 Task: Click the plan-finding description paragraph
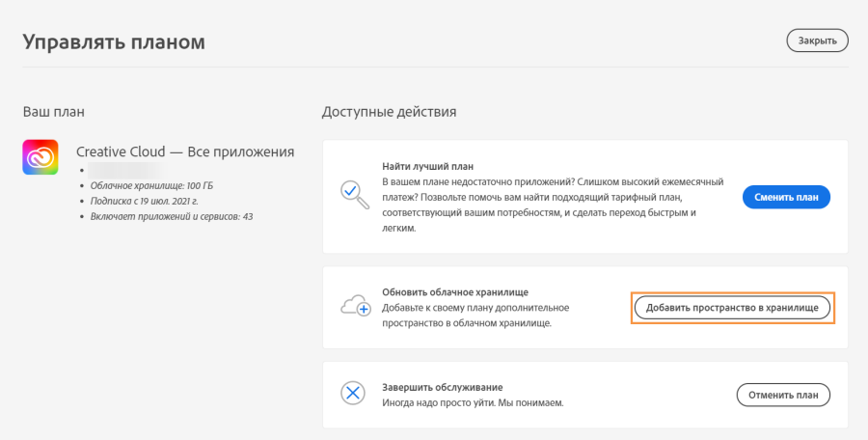[540, 205]
